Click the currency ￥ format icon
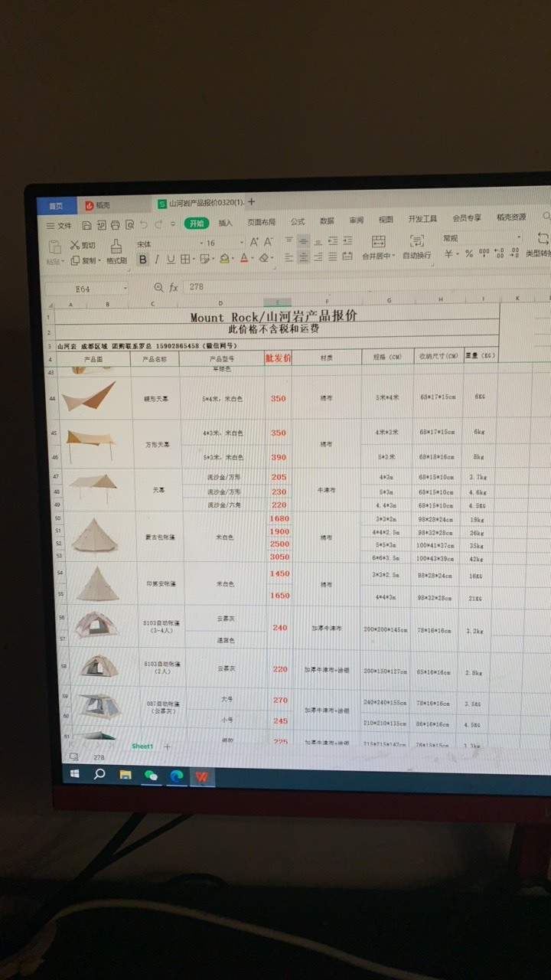Viewport: 551px width, 980px height. pyautogui.click(x=448, y=253)
